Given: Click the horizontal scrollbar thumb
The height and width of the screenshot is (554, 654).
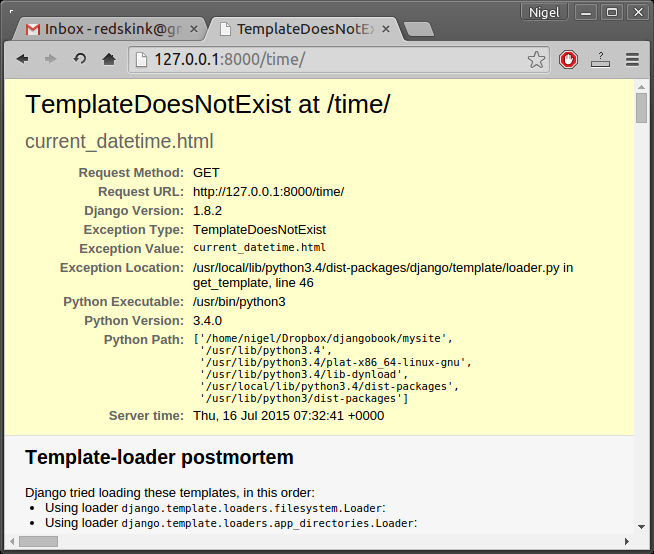Looking at the screenshot, I should click(38, 541).
